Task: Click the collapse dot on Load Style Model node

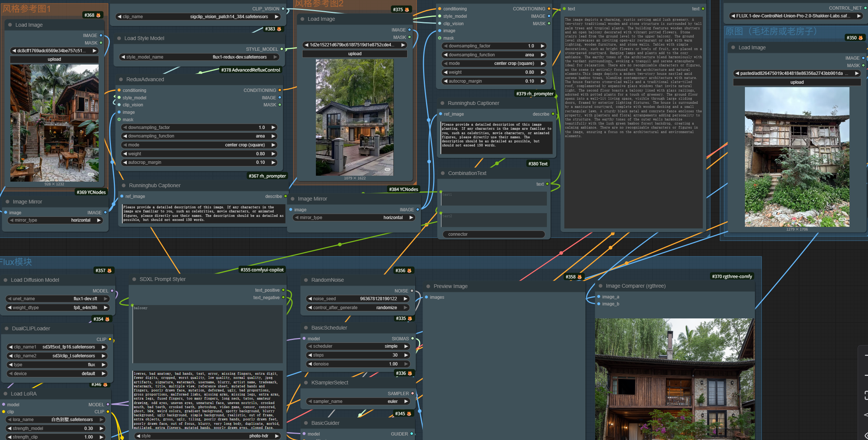Action: (x=120, y=38)
